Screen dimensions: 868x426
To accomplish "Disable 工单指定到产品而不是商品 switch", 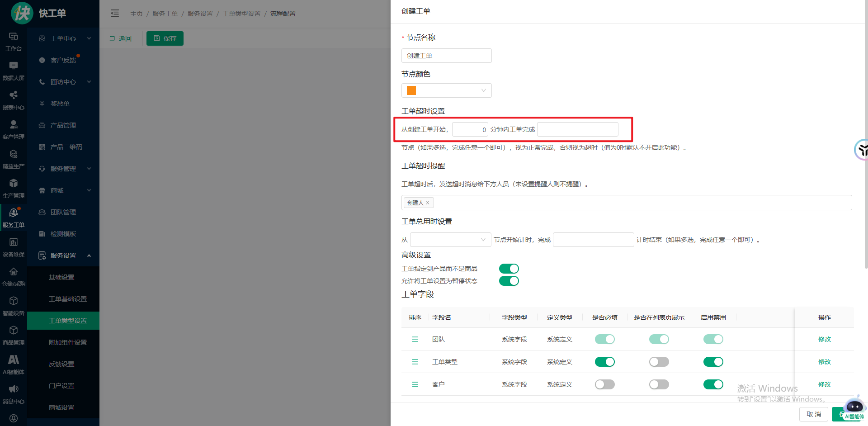I will (509, 269).
